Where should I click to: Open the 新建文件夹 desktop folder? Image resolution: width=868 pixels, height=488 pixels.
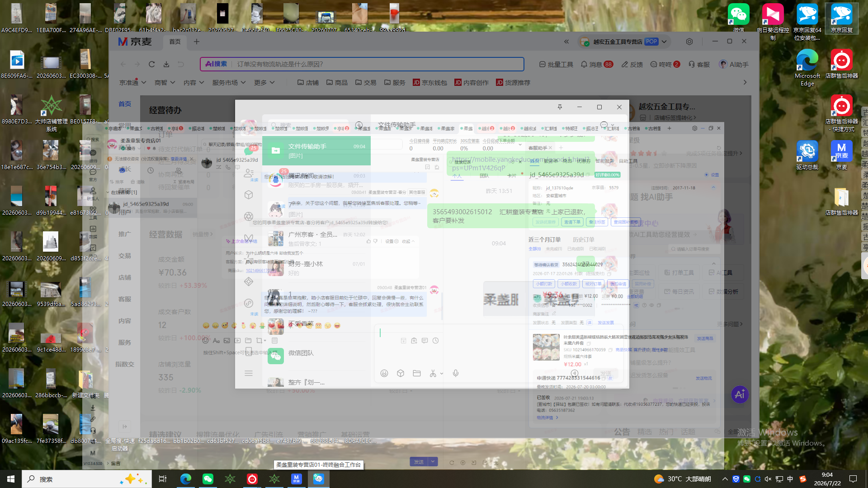pyautogui.click(x=85, y=383)
